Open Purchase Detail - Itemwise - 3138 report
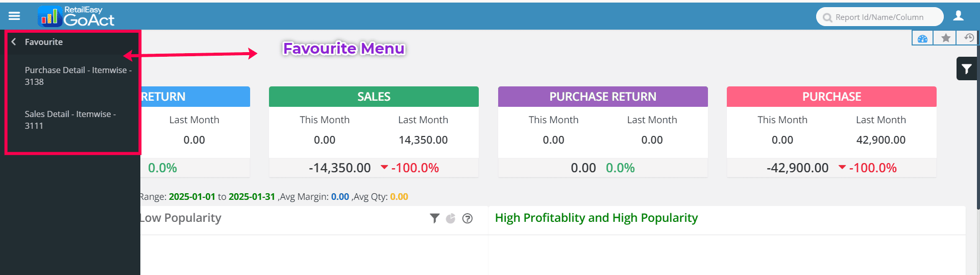The width and height of the screenshot is (980, 275). 78,76
